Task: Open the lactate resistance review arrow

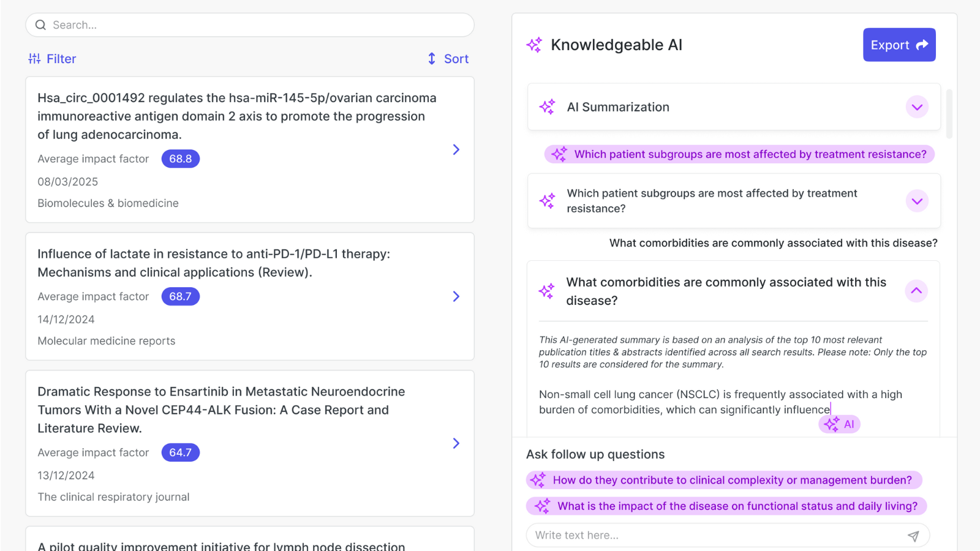Action: [x=456, y=296]
